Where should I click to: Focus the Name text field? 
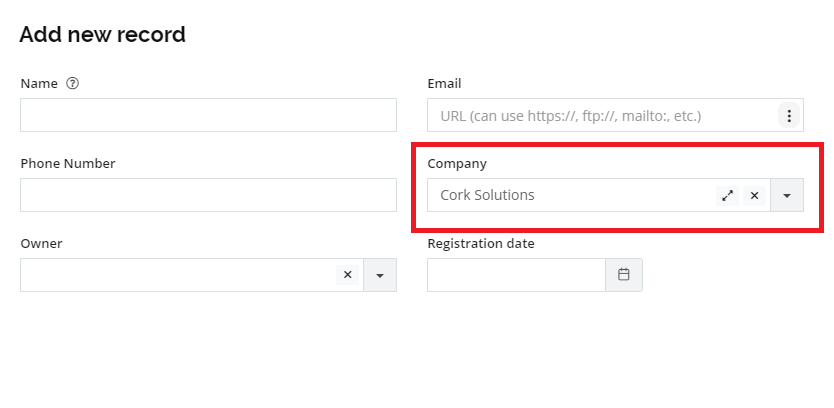(208, 115)
